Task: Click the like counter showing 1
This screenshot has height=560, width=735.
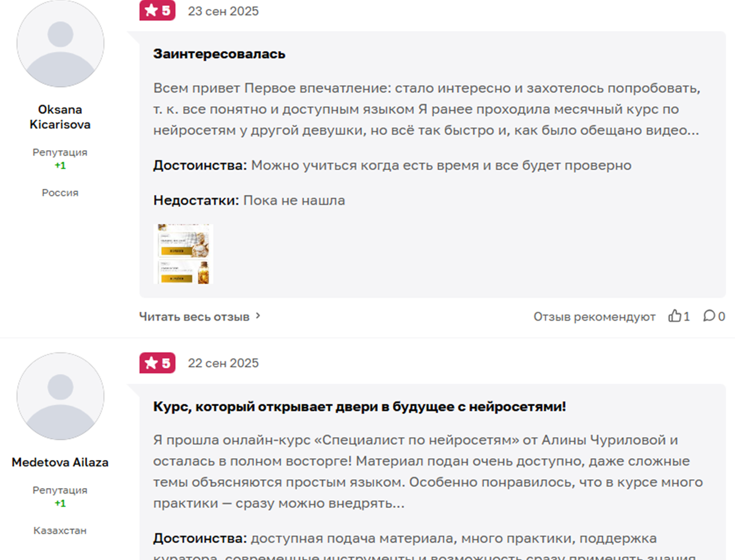Action: [687, 316]
